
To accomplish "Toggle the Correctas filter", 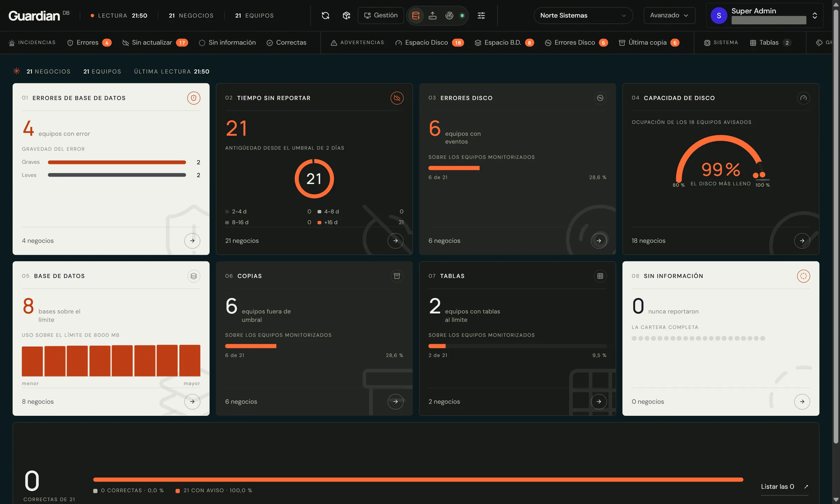I will [x=286, y=42].
